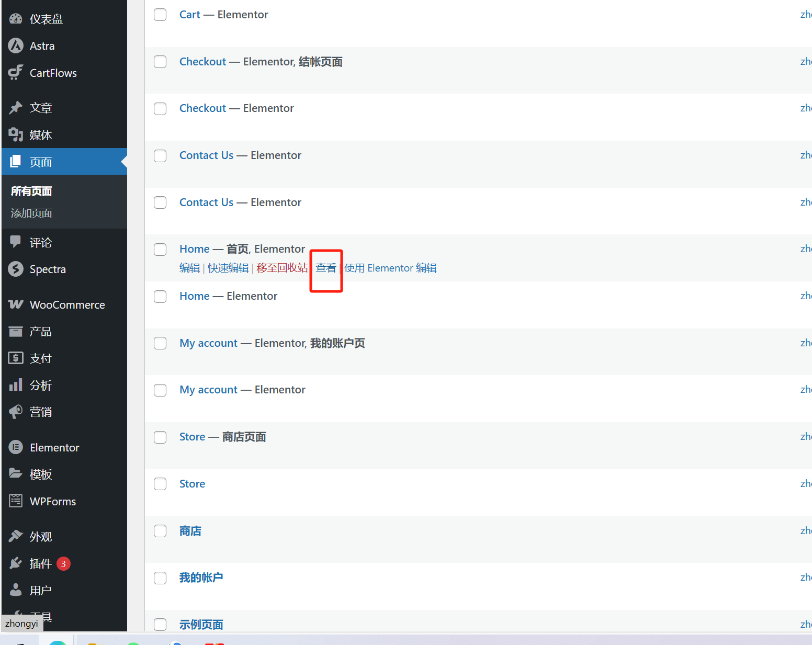
Task: Open the 仪表盘 dashboard icon
Action: click(16, 19)
